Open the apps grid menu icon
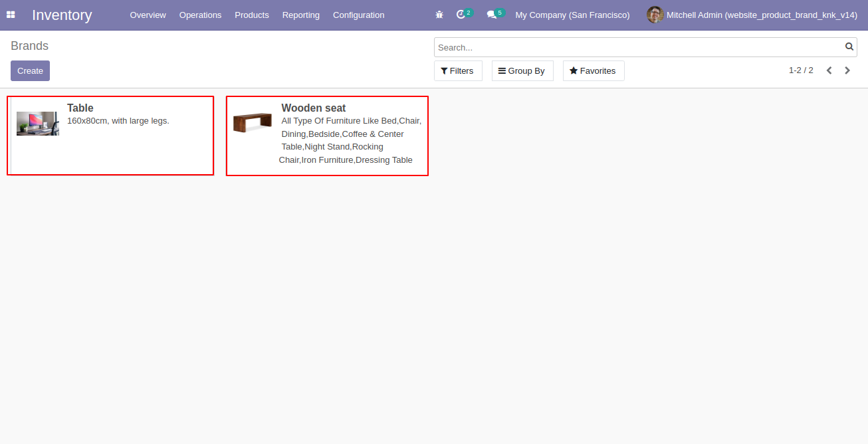This screenshot has width=868, height=444. coord(11,15)
